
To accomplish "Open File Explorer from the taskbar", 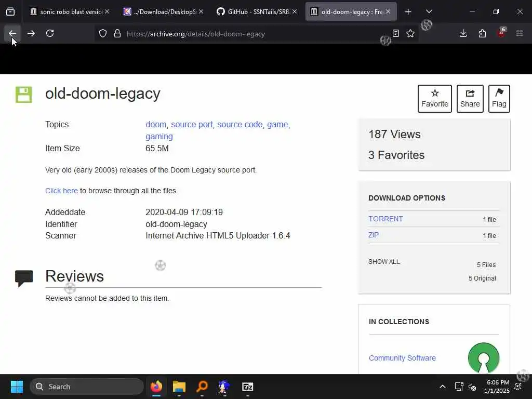I will click(179, 387).
